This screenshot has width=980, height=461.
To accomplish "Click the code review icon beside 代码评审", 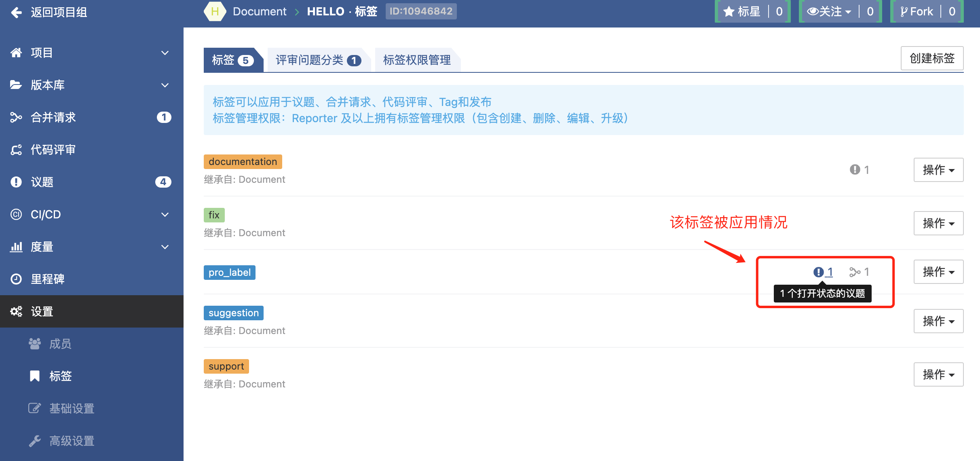I will pyautogui.click(x=16, y=150).
